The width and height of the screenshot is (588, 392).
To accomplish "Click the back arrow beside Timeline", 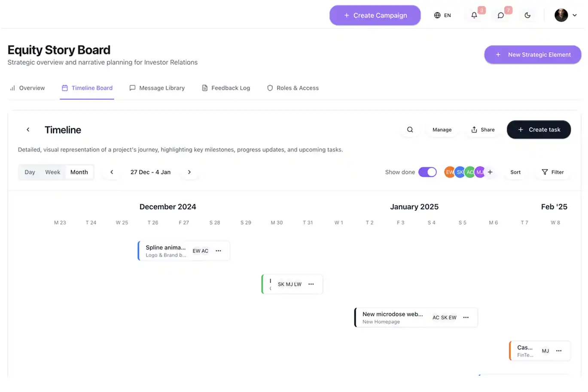I will (28, 130).
